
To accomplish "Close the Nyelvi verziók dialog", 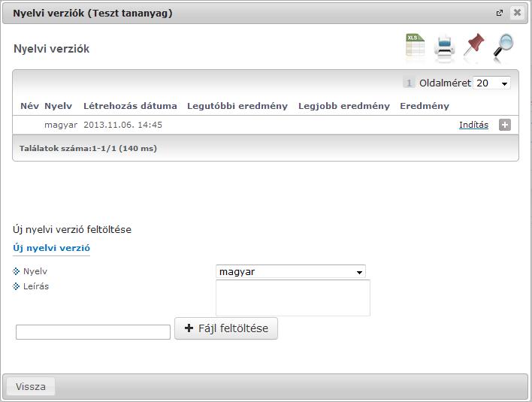I will [517, 13].
